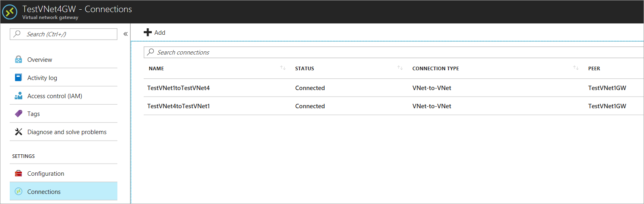Open Diagnose and solve problems

[64, 132]
